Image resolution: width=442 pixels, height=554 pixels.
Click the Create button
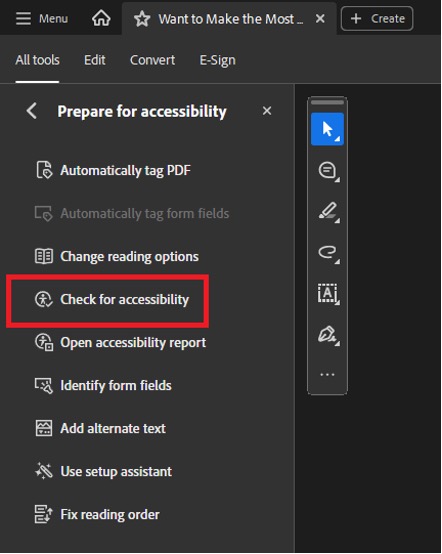[377, 18]
